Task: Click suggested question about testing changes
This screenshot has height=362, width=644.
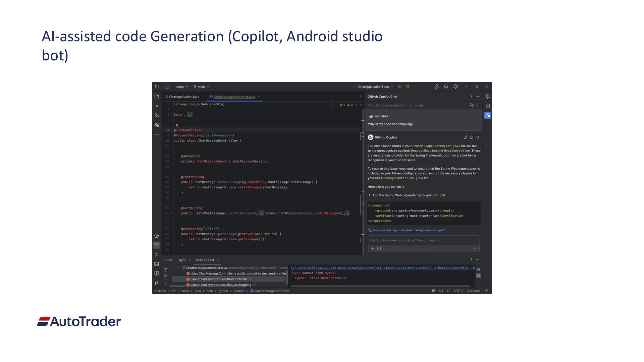Action: pyautogui.click(x=409, y=230)
